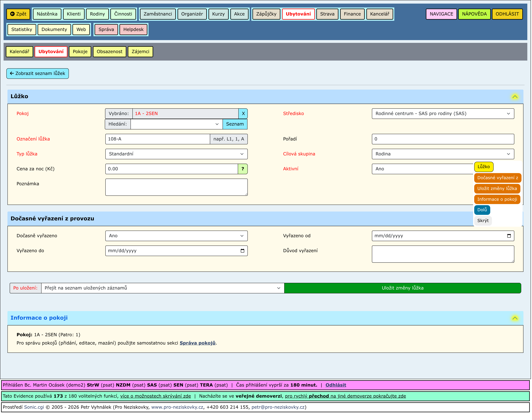Open the Finance menu item
The width and height of the screenshot is (532, 420).
pyautogui.click(x=352, y=14)
